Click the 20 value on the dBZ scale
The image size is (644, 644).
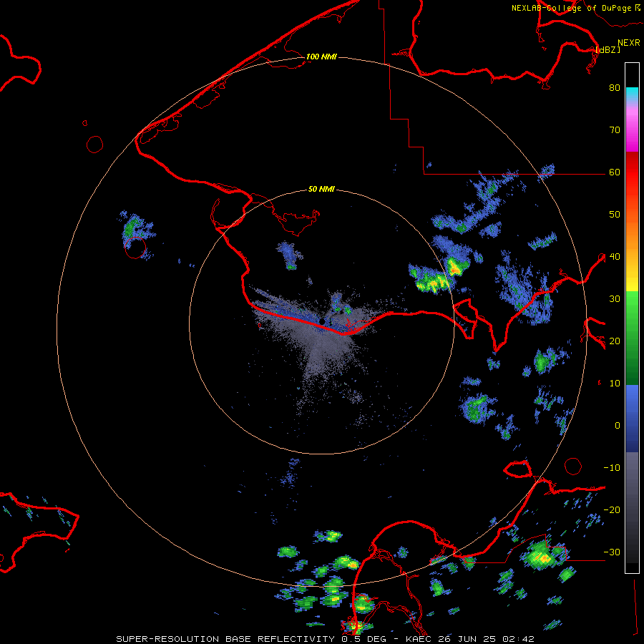click(615, 341)
